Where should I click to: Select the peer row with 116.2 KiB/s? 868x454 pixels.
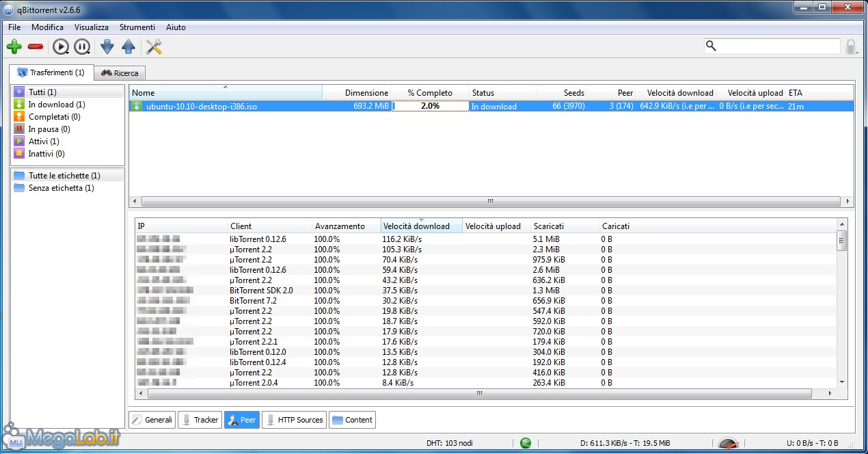tap(485, 239)
